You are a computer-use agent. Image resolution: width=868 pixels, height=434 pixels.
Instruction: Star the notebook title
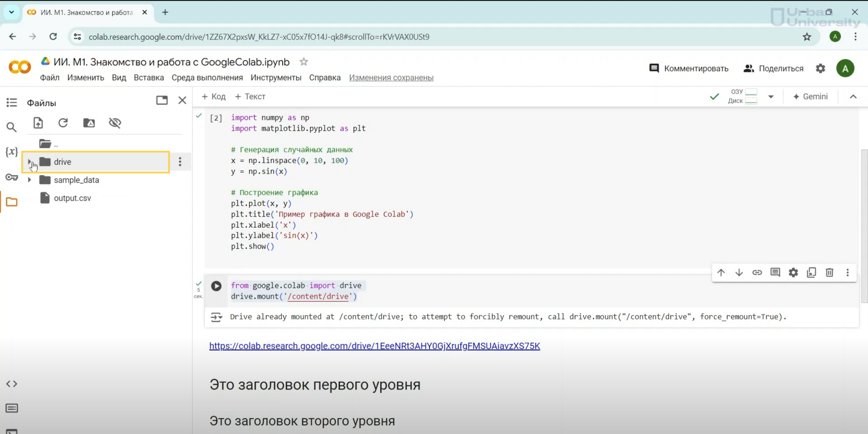[304, 62]
